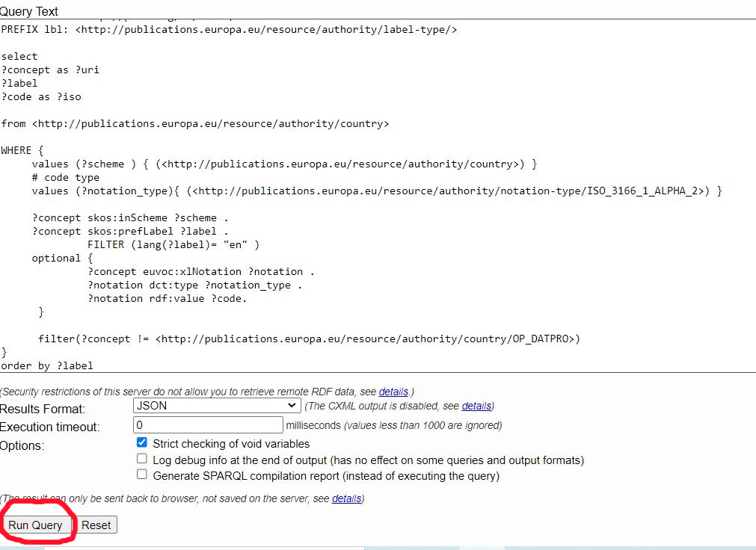This screenshot has height=550, width=756.
Task: Click the PREFIX lbl line in query
Action: pos(229,29)
